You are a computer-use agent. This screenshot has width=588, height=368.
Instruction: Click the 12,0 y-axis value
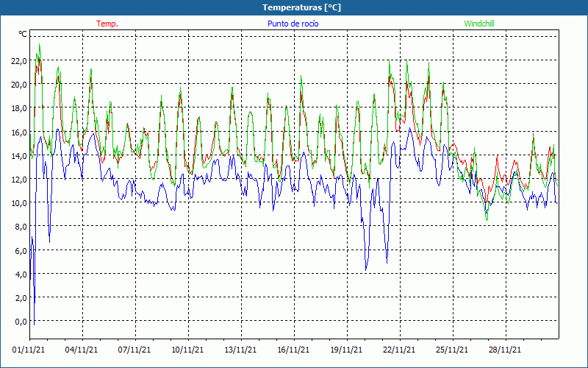(19, 179)
